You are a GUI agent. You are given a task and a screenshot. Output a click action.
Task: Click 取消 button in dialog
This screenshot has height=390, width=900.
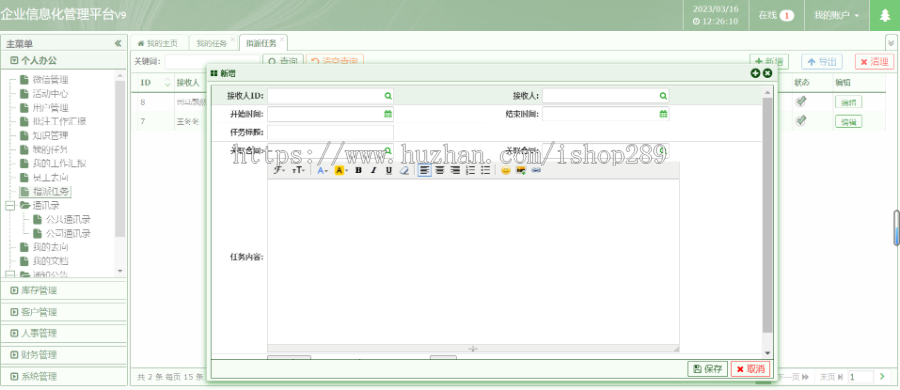(750, 369)
